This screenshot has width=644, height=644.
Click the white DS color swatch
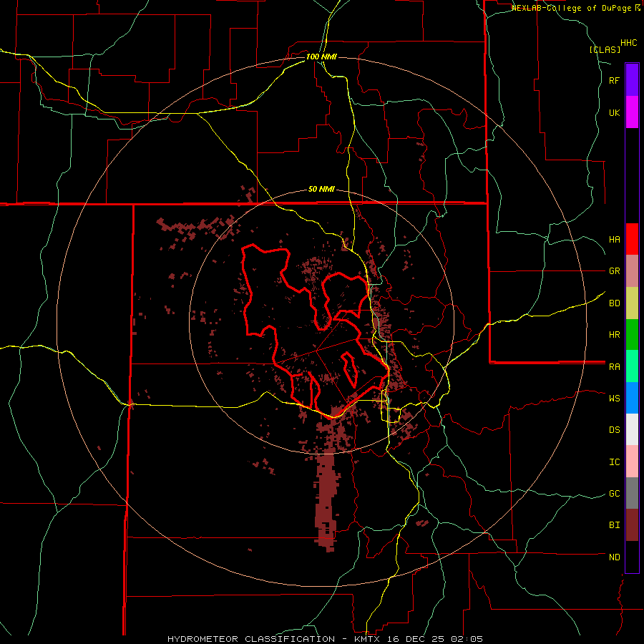(x=632, y=429)
